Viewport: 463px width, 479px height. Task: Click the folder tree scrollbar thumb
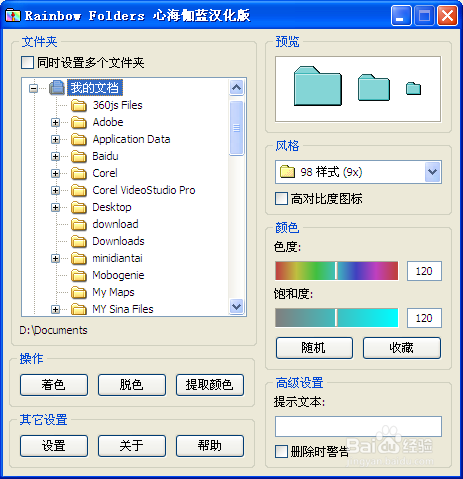236,128
